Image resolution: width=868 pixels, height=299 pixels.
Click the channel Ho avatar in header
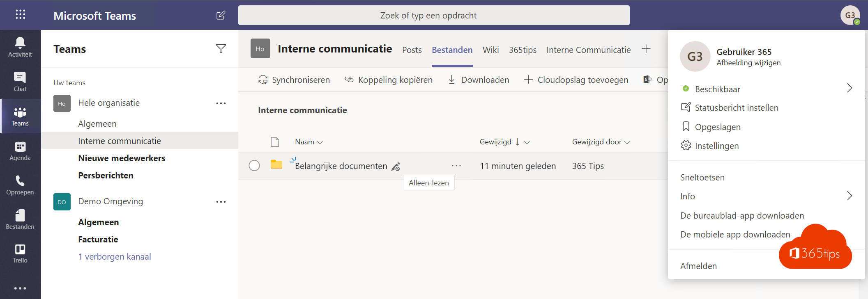tap(260, 48)
